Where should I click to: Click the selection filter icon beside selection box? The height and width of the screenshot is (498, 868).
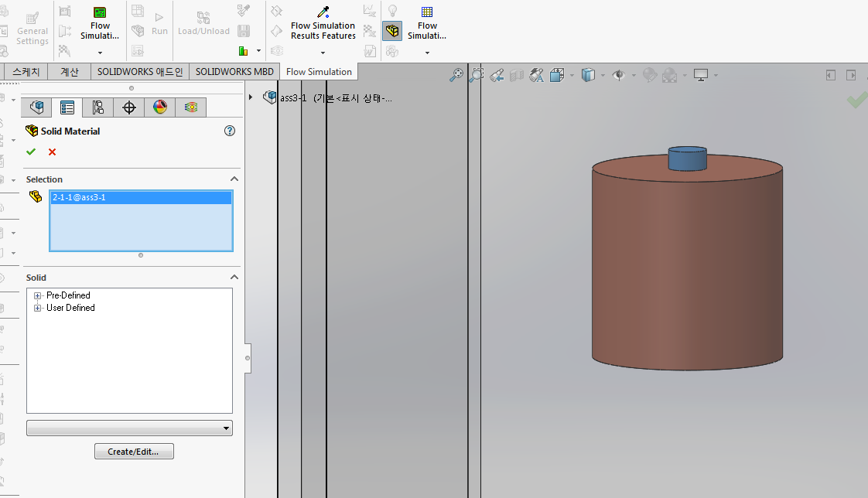36,196
